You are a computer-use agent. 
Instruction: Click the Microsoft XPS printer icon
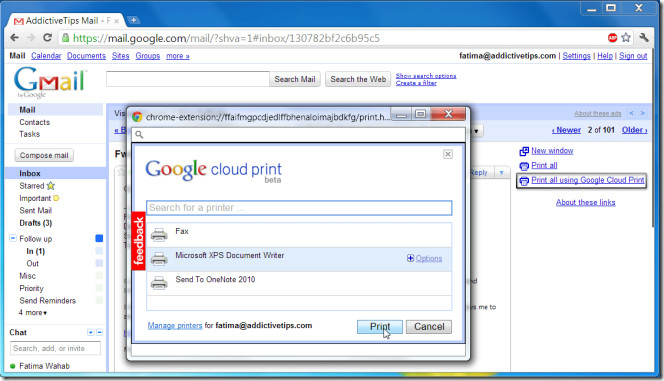[x=159, y=258]
